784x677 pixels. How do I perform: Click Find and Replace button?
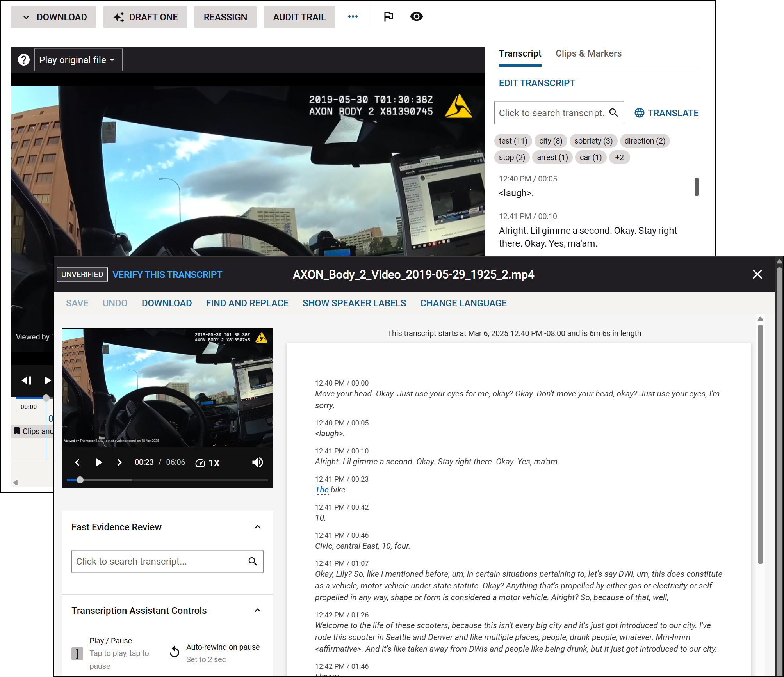pyautogui.click(x=247, y=303)
